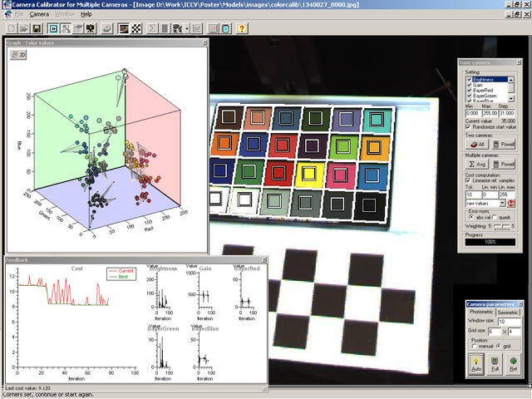Click Powell button under Two cameras

coord(504,144)
